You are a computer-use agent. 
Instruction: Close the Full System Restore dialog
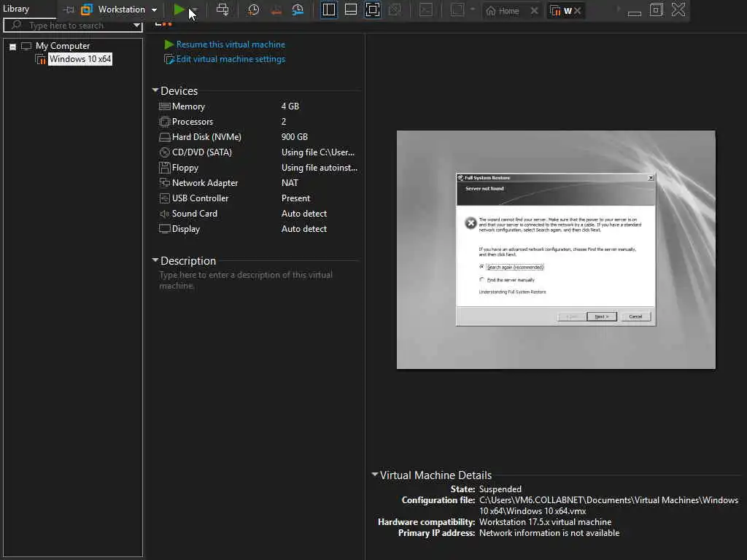(651, 178)
